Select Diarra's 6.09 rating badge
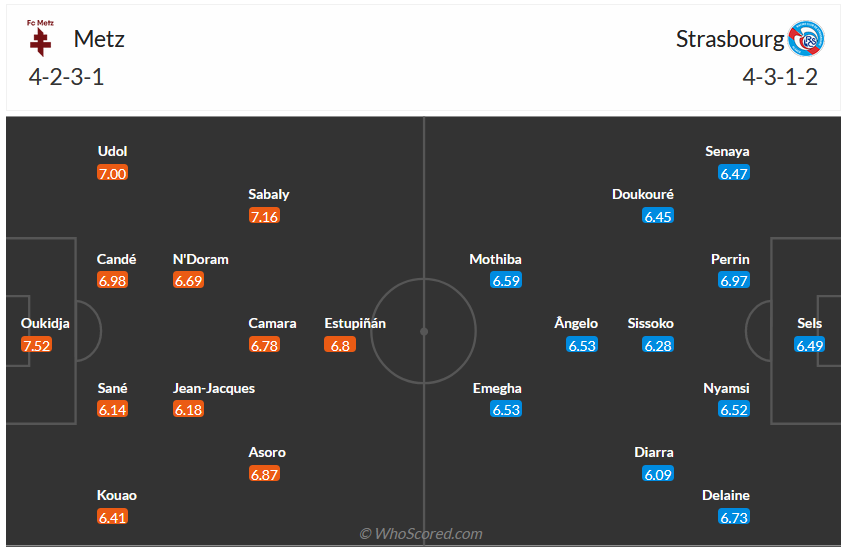Screen dimensions: 842x547 658,474
